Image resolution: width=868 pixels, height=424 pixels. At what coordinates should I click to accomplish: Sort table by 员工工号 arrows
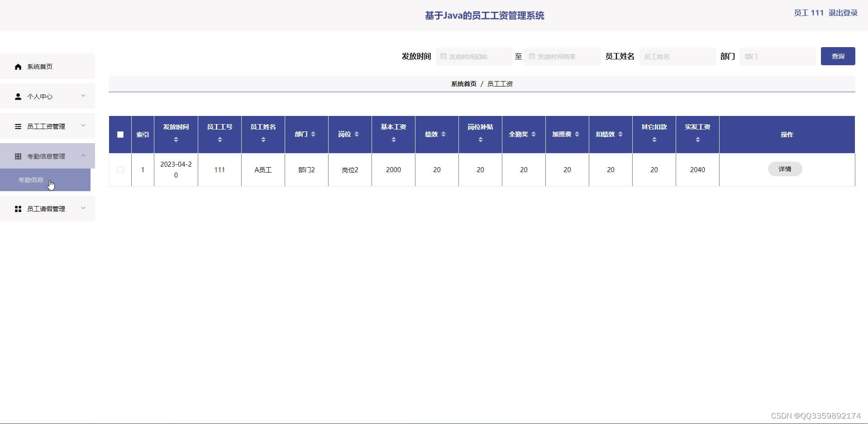[x=219, y=140]
